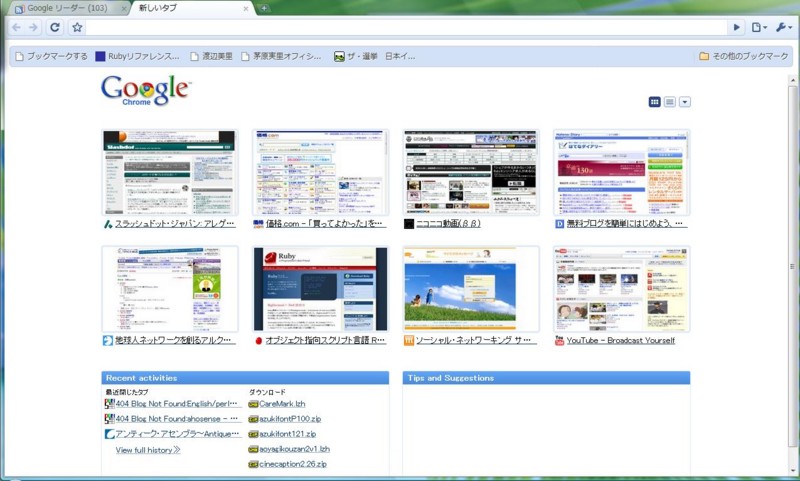Viewport: 800px width, 481px height.
Task: Click the Go arrow beside the address bar
Action: pyautogui.click(x=736, y=27)
